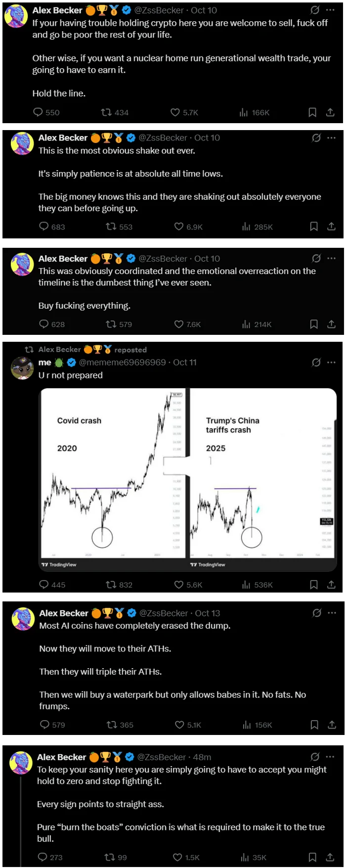345x868 pixels.
Task: Like the "Hold the line" tweet
Action: tap(175, 112)
